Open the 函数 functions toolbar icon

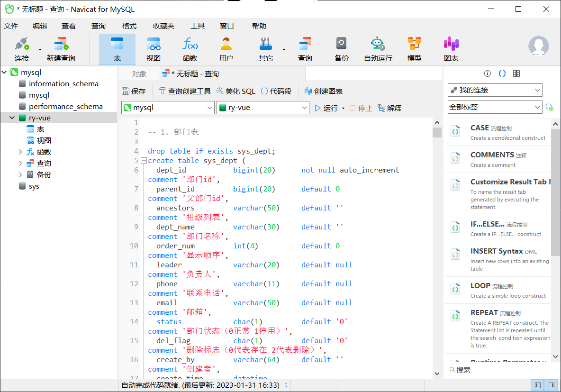(190, 49)
